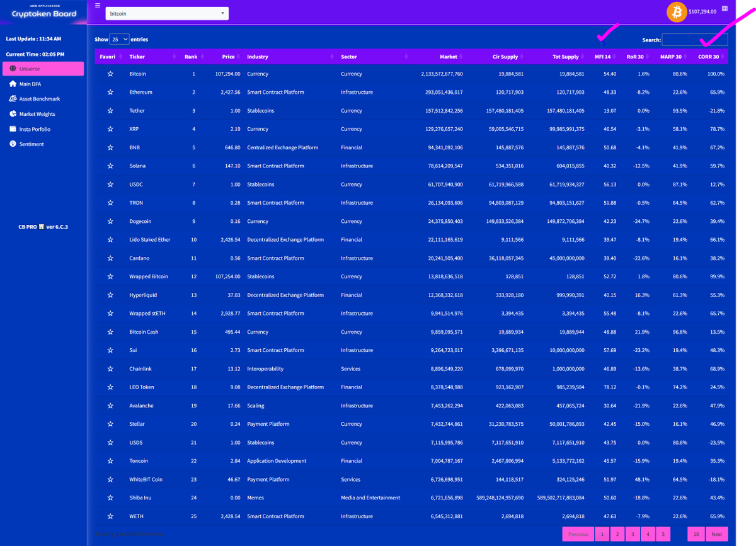Favorite Ethereum with its star

tap(110, 92)
